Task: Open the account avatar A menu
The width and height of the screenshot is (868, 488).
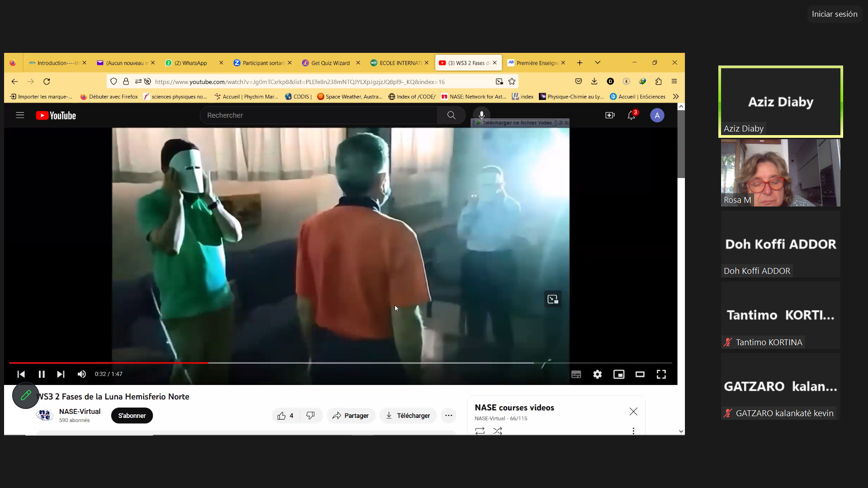Action: click(657, 115)
